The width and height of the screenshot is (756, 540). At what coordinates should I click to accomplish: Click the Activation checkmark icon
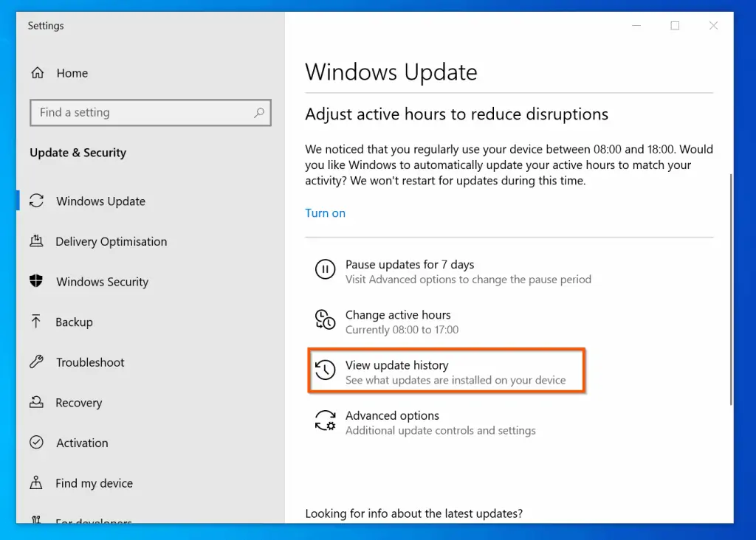[x=36, y=443]
